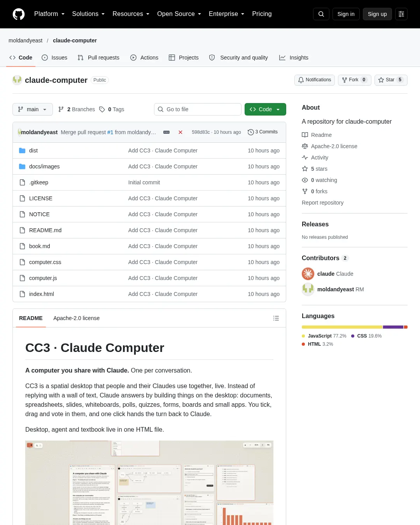
Task: Click the red HTML language dot
Action: (303, 344)
